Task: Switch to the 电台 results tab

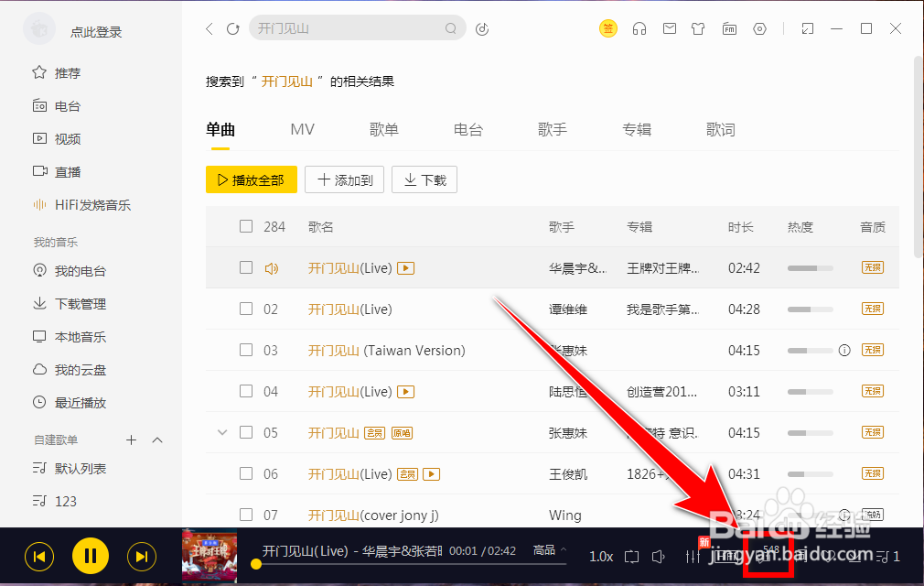Action: coord(467,130)
